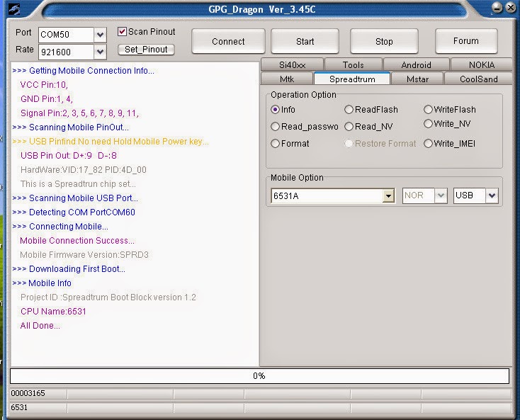This screenshot has width=520, height=420.
Task: Select the Read_NV radio option
Action: [349, 127]
